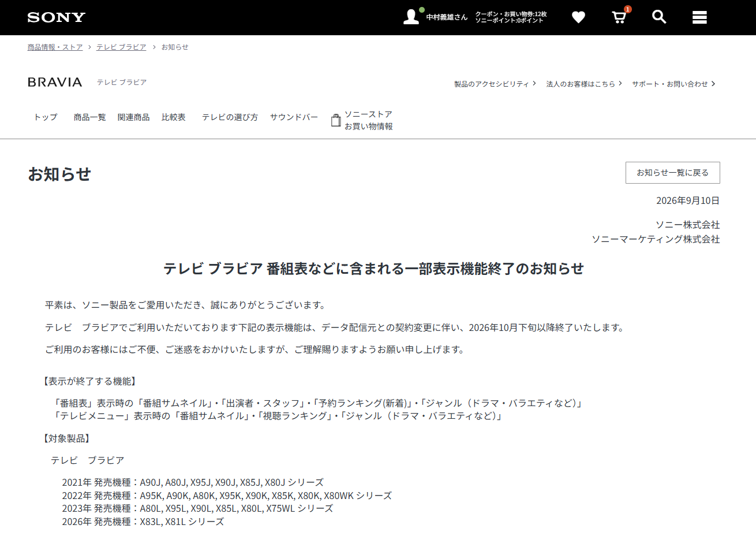Select the サウンドバー navigation item
The image size is (756, 551).
294,117
